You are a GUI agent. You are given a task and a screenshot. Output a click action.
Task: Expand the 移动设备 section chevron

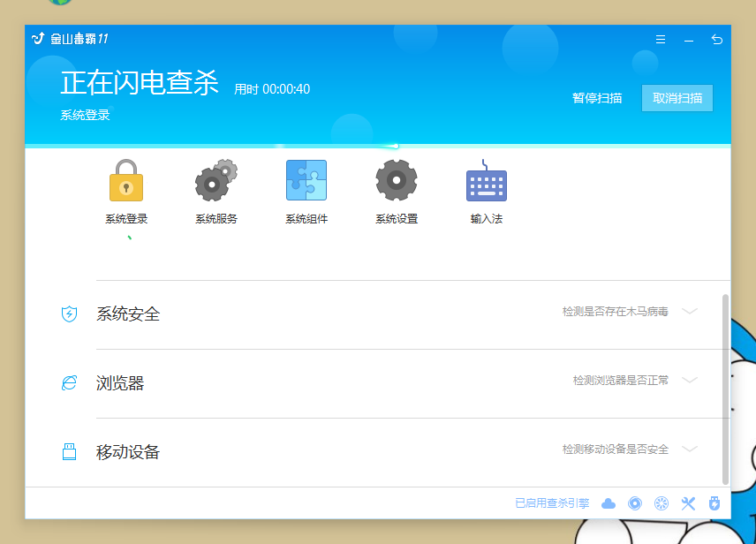click(690, 449)
